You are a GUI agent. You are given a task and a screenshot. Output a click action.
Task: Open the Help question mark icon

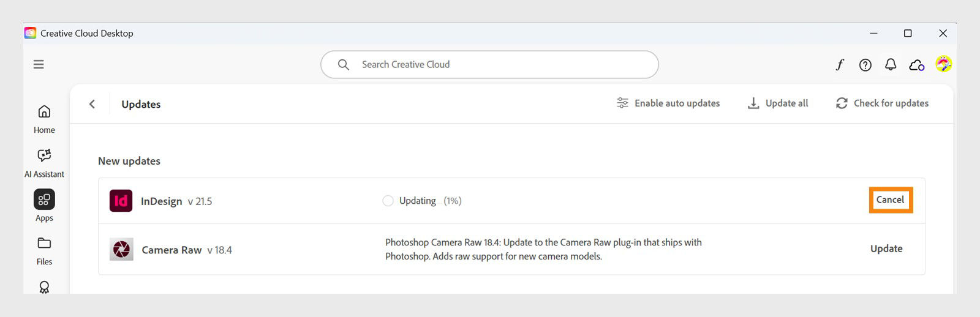pos(865,65)
